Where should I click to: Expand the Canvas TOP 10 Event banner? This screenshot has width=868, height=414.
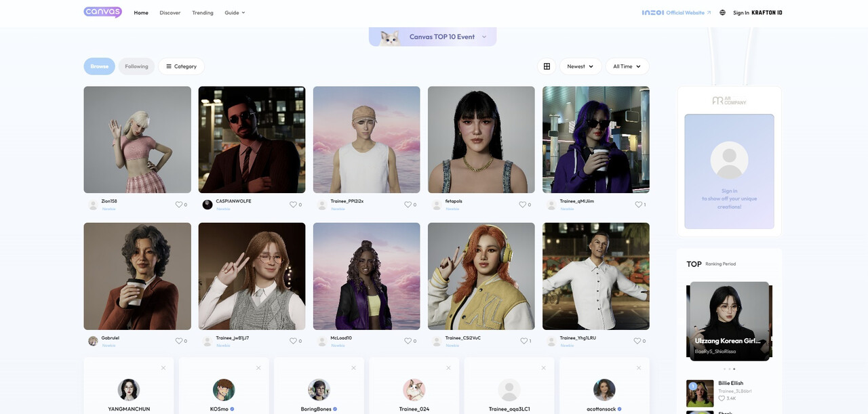tap(433, 37)
